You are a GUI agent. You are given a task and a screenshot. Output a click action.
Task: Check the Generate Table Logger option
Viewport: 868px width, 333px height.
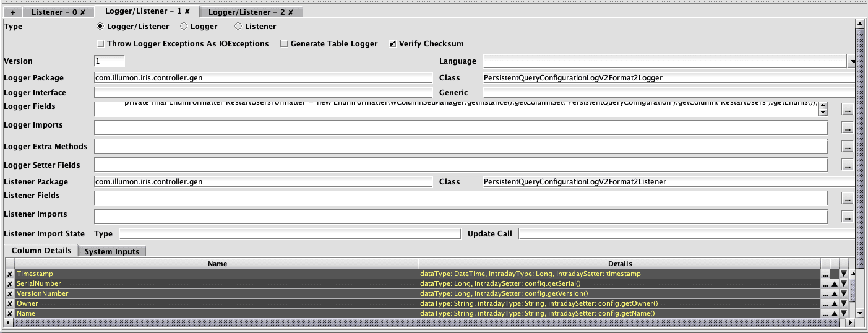pyautogui.click(x=284, y=44)
